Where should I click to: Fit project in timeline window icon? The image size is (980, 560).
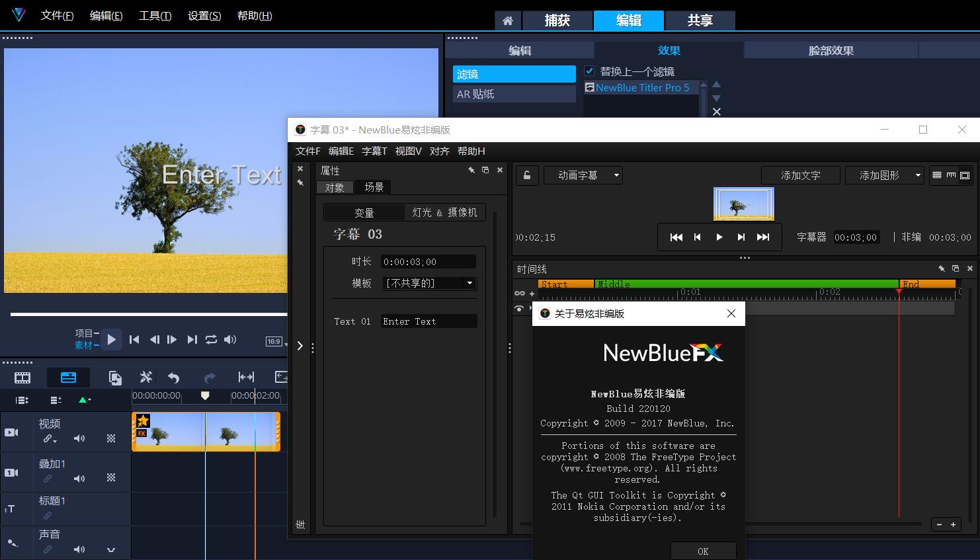[246, 377]
